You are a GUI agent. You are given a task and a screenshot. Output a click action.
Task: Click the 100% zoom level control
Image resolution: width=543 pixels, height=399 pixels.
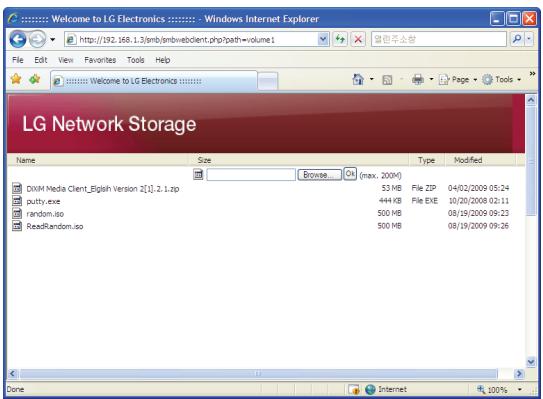(492, 390)
